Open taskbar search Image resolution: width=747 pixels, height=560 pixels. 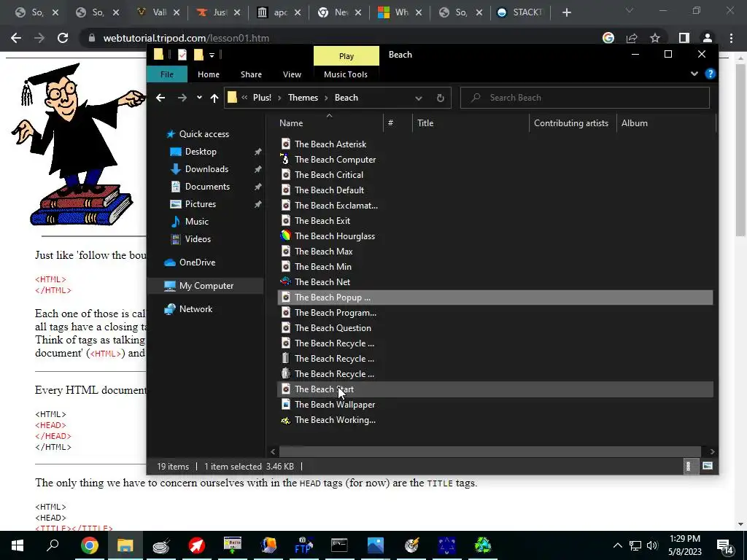point(53,545)
